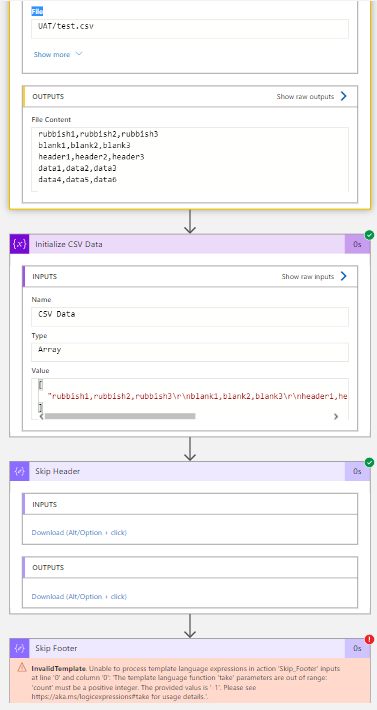Click the line data1,data2,data3
This screenshot has width=377, height=710.
pos(78,168)
